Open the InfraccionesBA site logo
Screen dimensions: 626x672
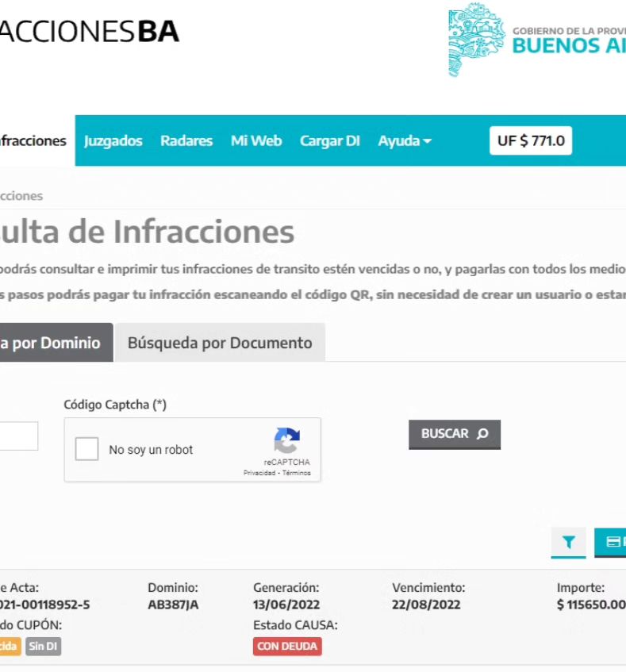(89, 32)
